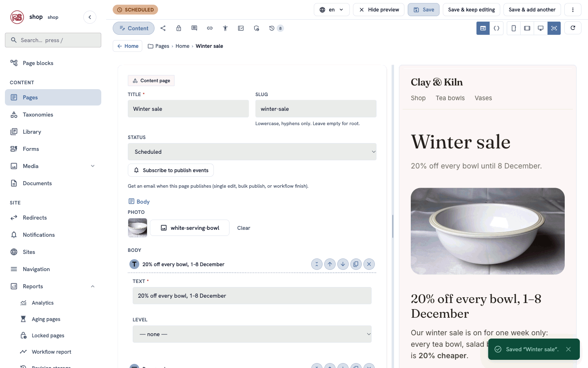Click Hide preview button

point(379,10)
